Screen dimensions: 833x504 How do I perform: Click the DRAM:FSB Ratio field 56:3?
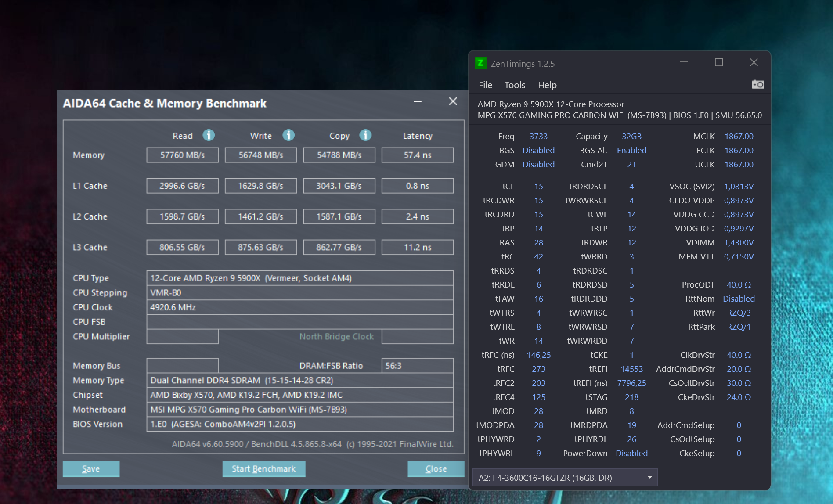tap(418, 366)
